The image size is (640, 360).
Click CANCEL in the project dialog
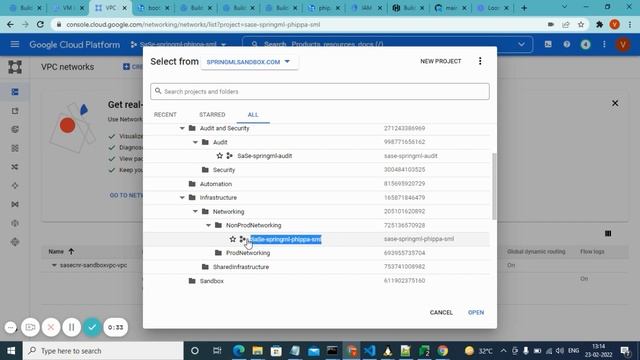[441, 312]
